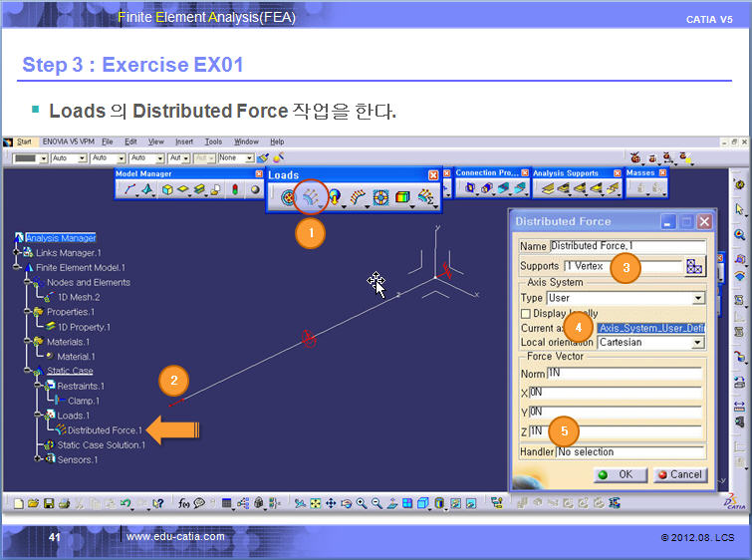Click the Open folder icon in bottom toolbar
752x560 pixels.
34,503
